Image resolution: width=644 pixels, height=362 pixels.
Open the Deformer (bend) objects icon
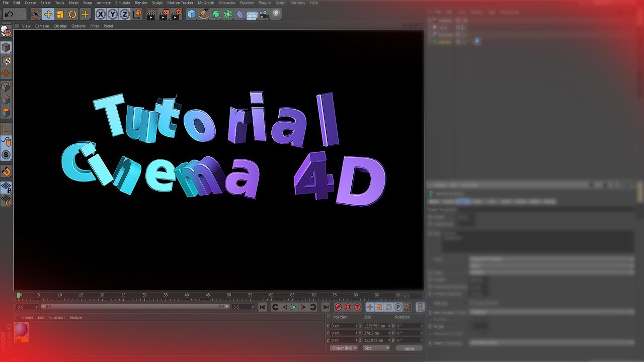tap(240, 14)
